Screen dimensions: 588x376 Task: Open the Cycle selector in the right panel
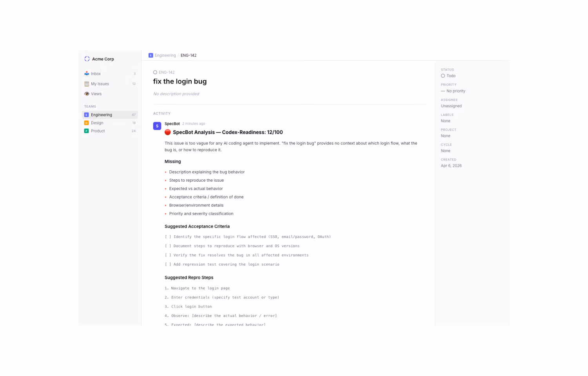pos(445,150)
